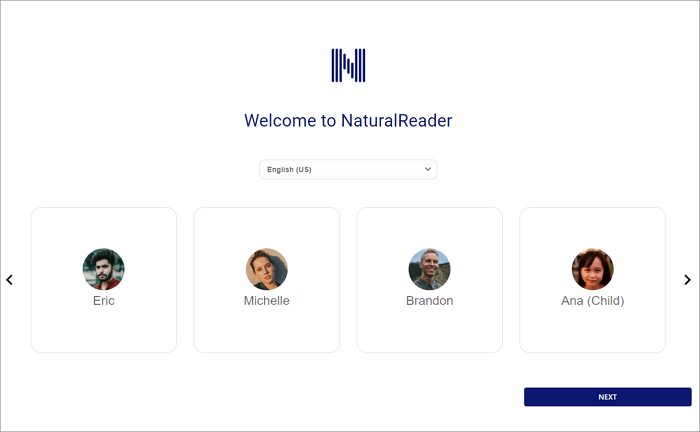Viewport: 700px width, 432px height.
Task: Choose Michelle's avatar photo
Action: (267, 269)
